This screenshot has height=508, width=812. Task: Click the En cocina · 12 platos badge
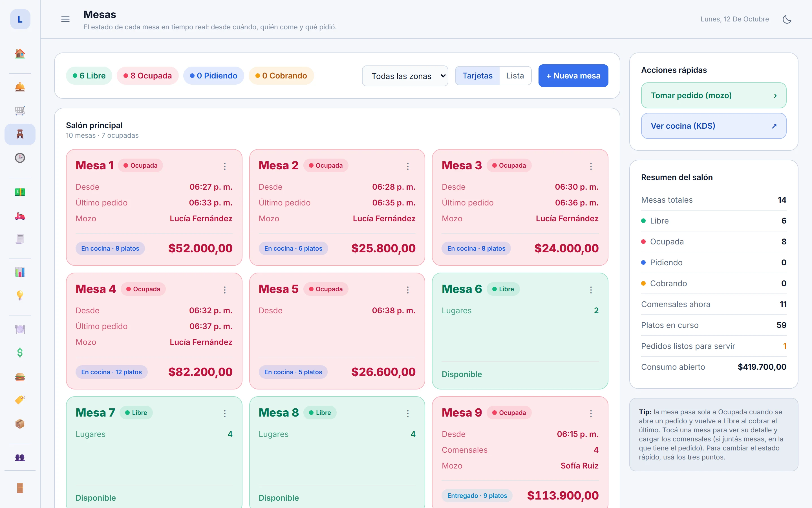[x=111, y=372]
